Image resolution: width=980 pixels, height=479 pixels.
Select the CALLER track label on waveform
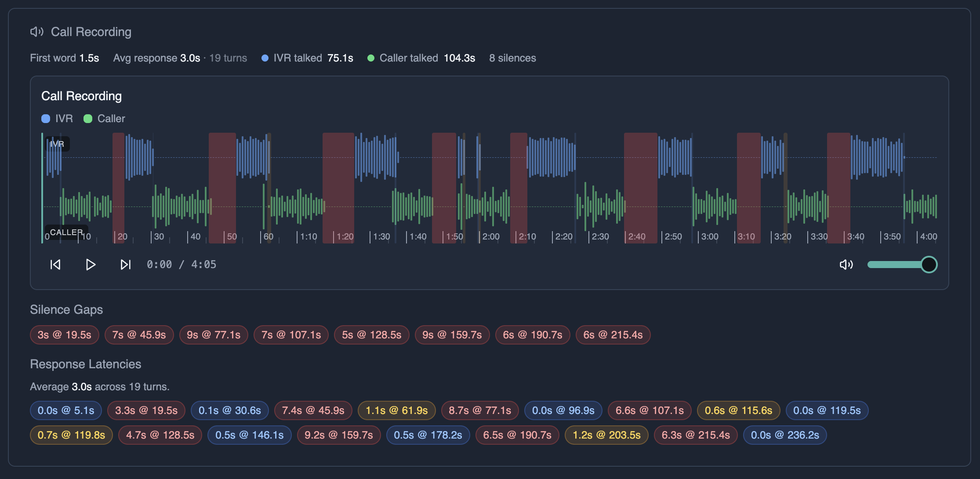(66, 232)
